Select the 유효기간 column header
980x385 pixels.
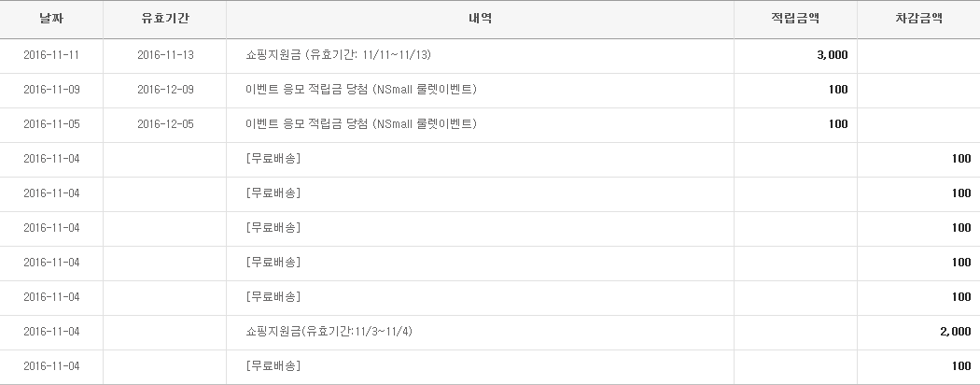point(164,19)
